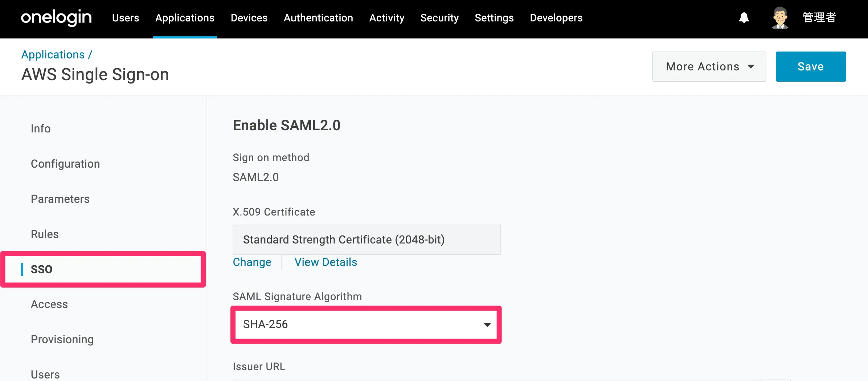Click the Save button

811,67
